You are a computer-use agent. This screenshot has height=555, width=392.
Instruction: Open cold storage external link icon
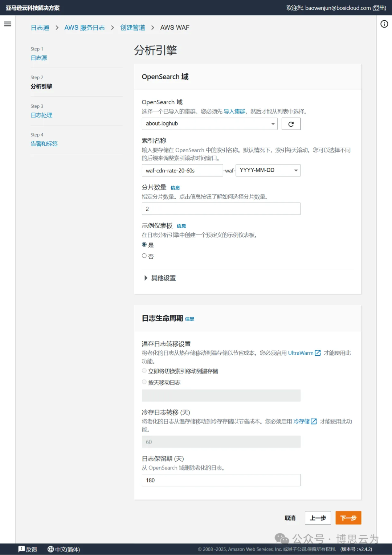click(314, 421)
